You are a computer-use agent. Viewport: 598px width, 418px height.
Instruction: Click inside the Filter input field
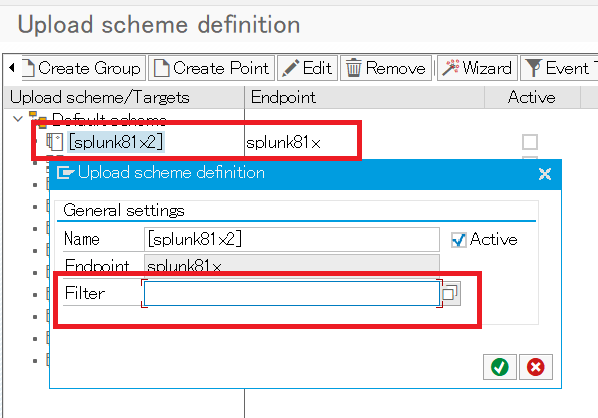pos(292,293)
